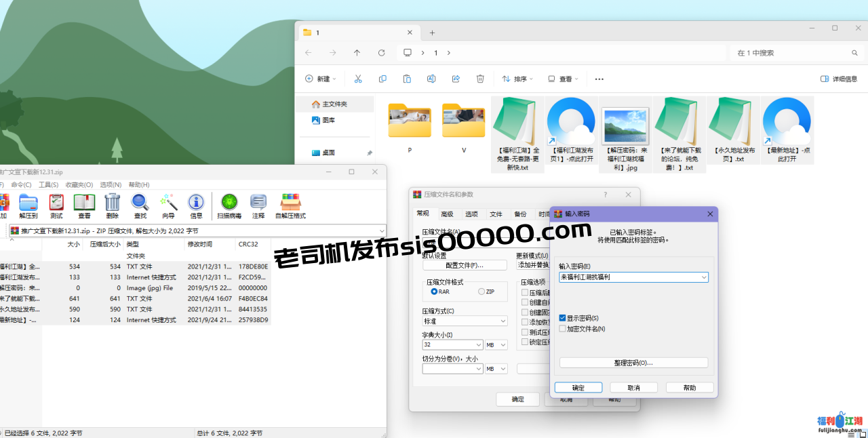Launch the 向导 (Wizard) wand icon
This screenshot has width=868, height=438.
click(x=168, y=203)
